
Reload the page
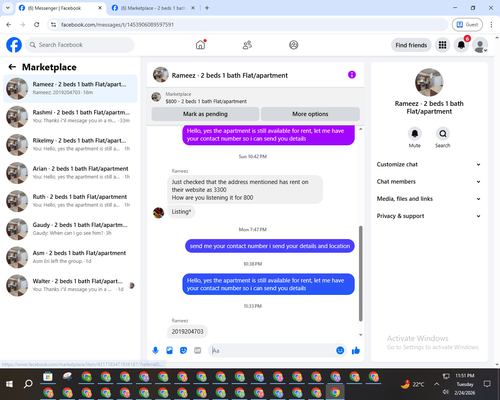tap(37, 24)
